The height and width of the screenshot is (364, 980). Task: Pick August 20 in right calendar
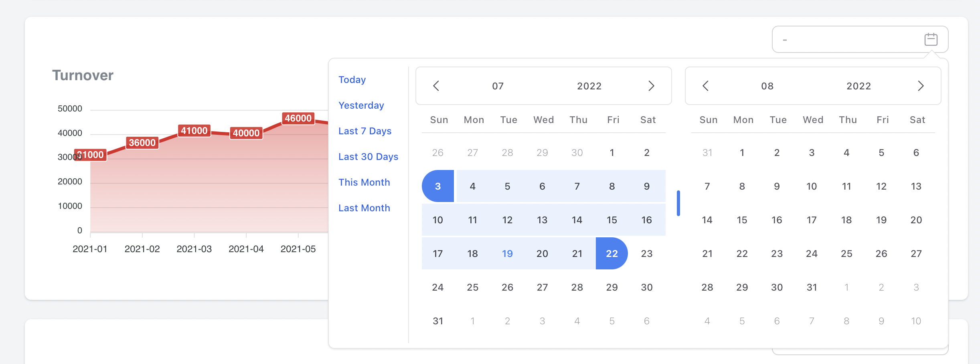(x=916, y=220)
